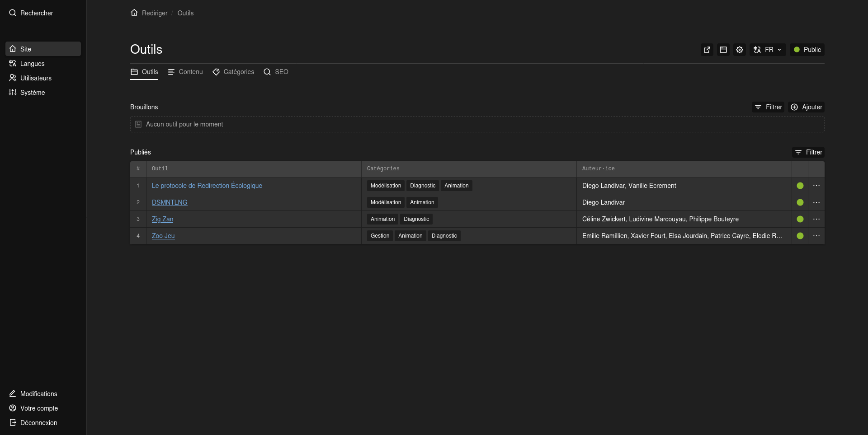Switch to the Contenu tab
Viewport: 868px width, 435px height.
tap(185, 72)
